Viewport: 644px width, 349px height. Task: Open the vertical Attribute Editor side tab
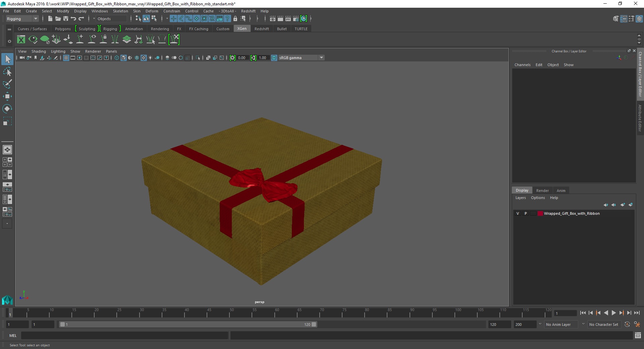(640, 118)
